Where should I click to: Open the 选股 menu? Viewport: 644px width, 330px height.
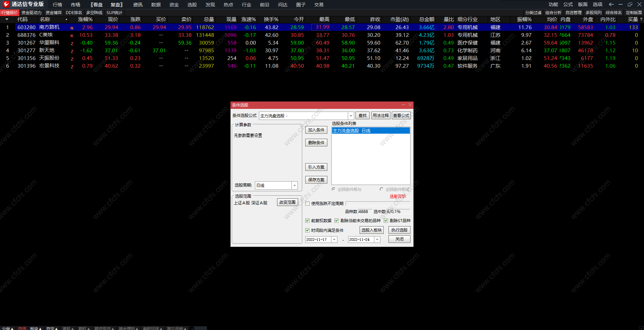192,5
